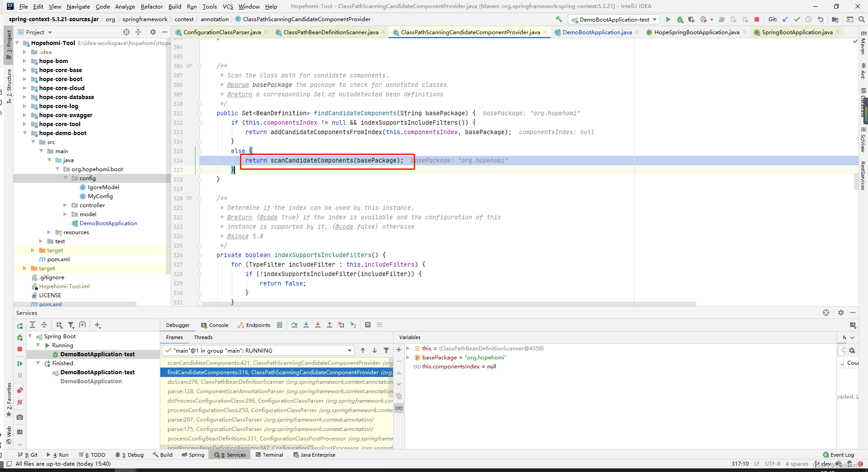This screenshot has width=868, height=472.
Task: Toggle code folding at line 306 Javadoc
Action: (199, 66)
